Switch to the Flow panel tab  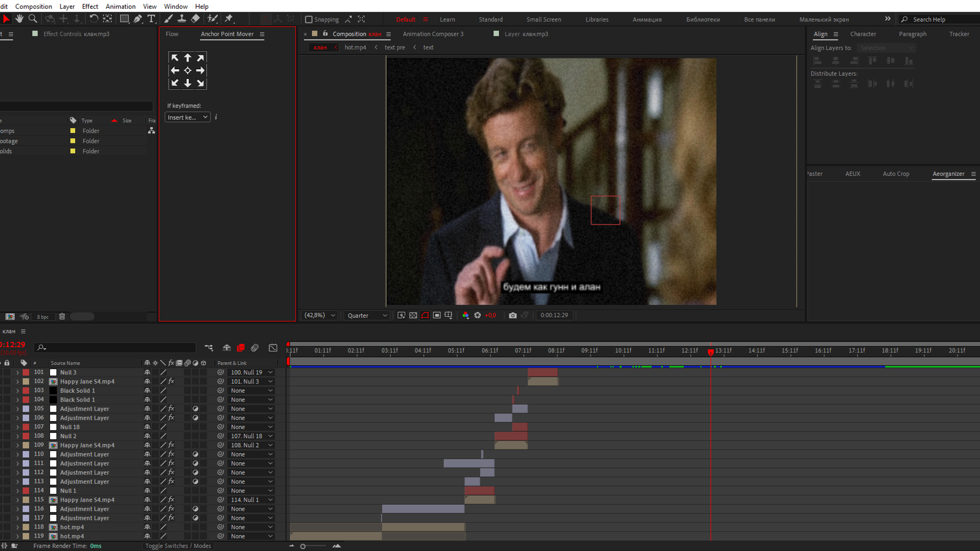click(172, 34)
